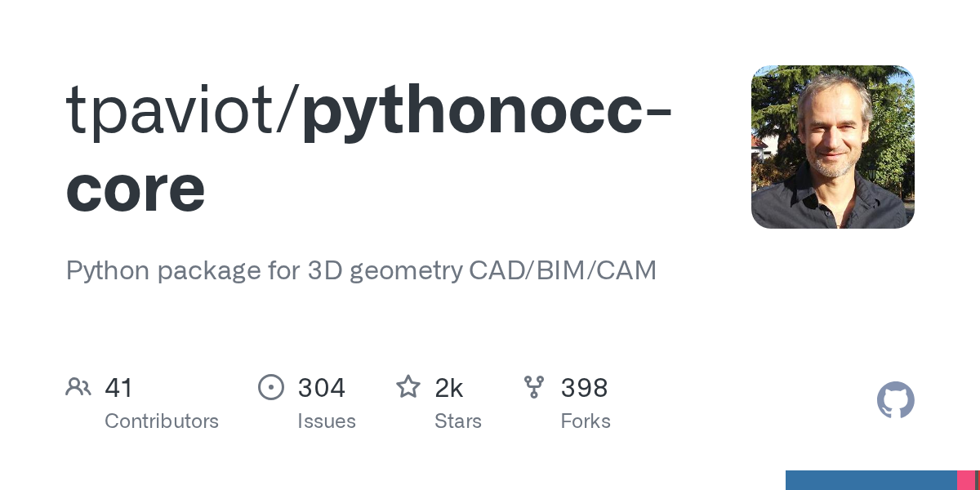
Task: Click the Forks branch icon
Action: (x=534, y=387)
